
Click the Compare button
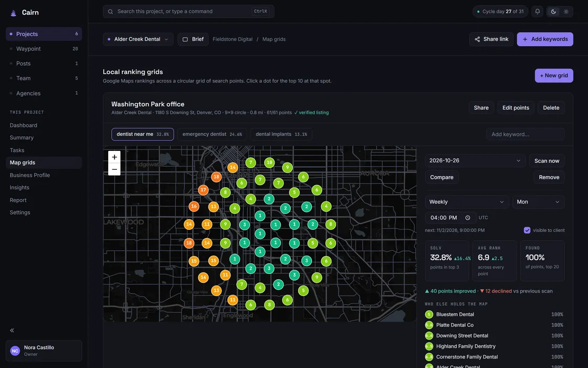pyautogui.click(x=442, y=177)
